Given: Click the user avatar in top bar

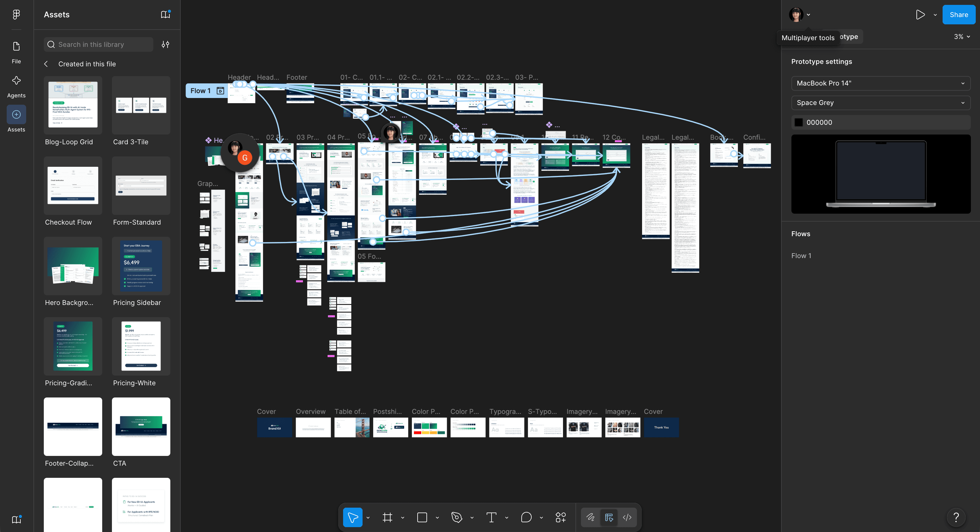Looking at the screenshot, I should [x=796, y=15].
